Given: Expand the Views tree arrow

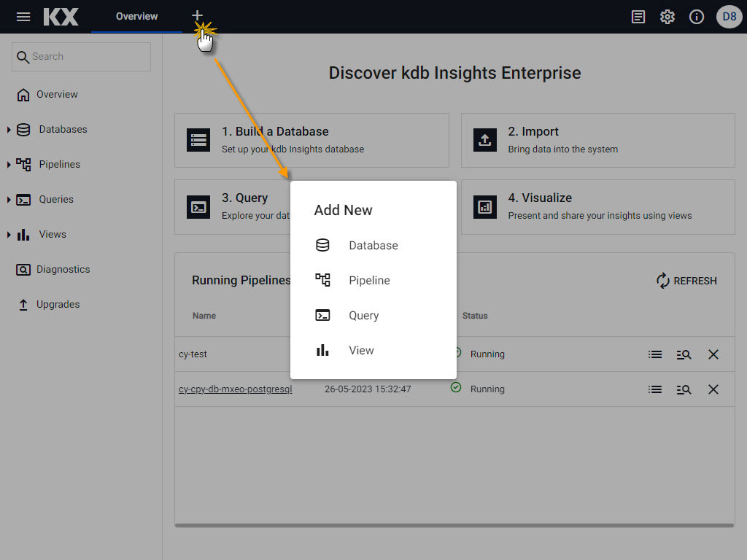Looking at the screenshot, I should (x=9, y=235).
